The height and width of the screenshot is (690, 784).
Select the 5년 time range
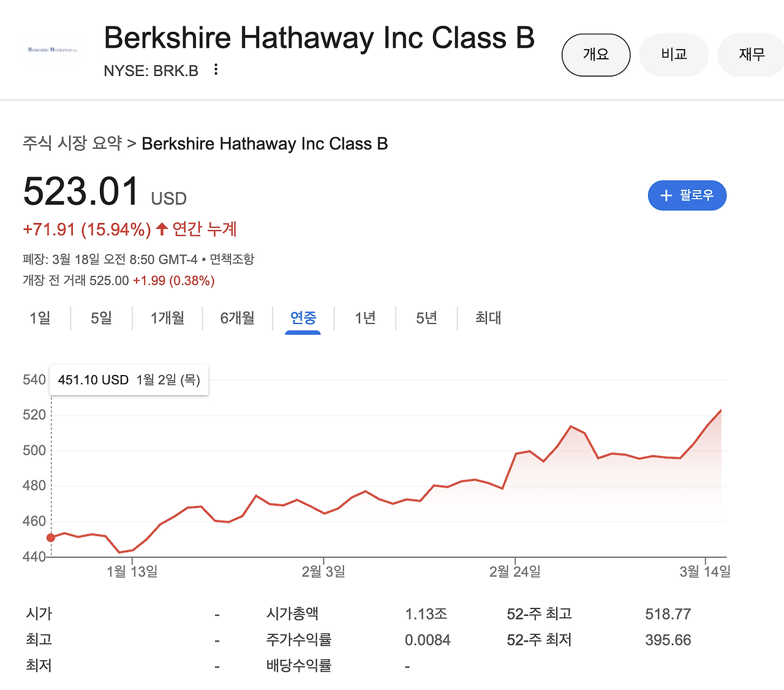pos(426,318)
